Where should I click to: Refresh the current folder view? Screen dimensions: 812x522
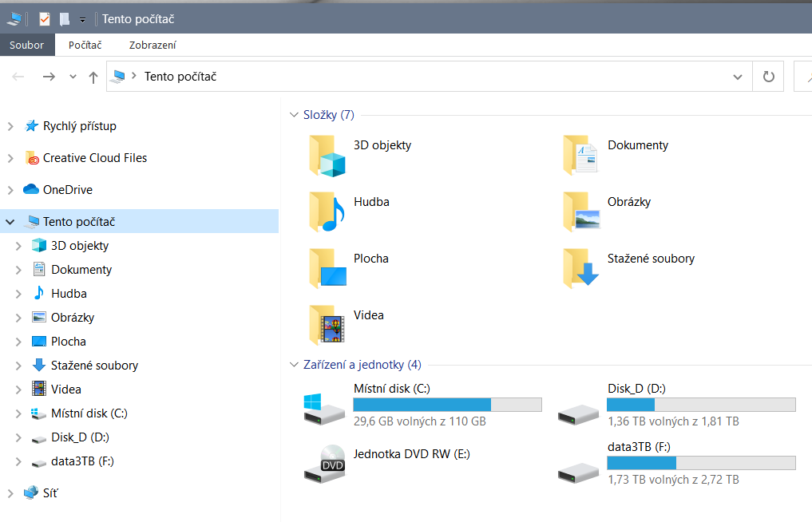(x=769, y=77)
